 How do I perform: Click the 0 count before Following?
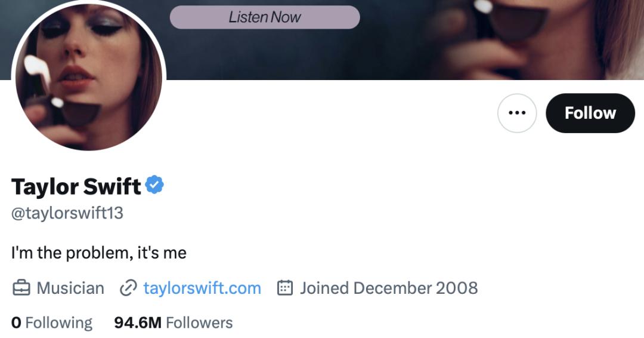click(x=16, y=323)
